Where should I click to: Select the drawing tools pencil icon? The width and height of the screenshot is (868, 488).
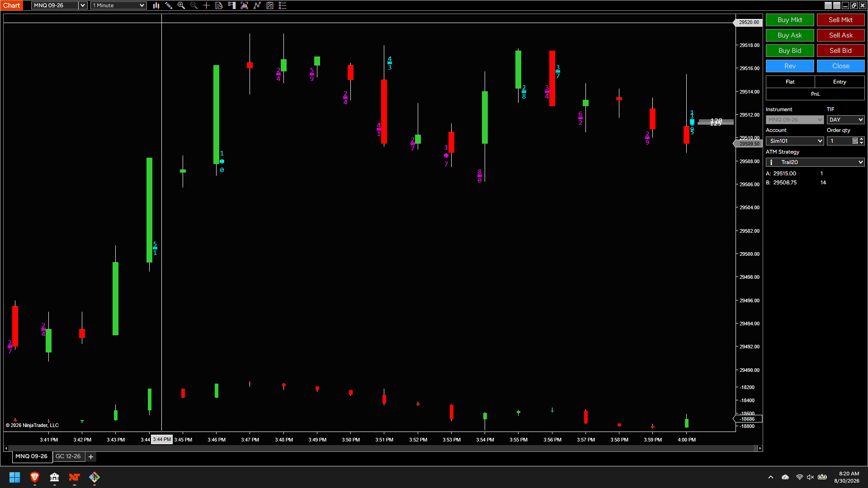tap(169, 5)
